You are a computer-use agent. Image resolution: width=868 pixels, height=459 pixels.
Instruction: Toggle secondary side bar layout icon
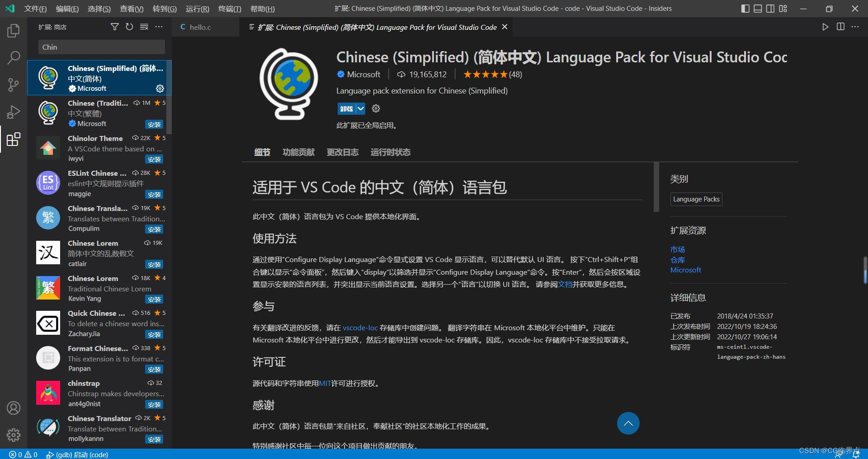770,9
